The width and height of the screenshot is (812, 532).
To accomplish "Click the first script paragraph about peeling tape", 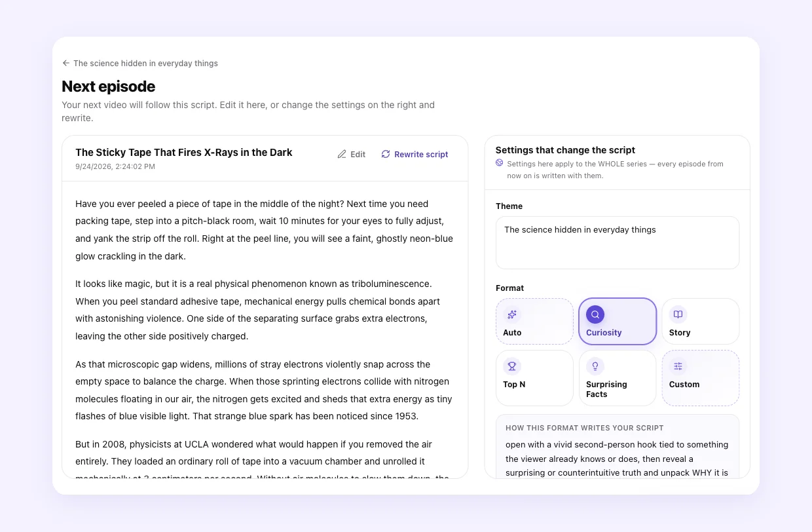I will coord(265,230).
